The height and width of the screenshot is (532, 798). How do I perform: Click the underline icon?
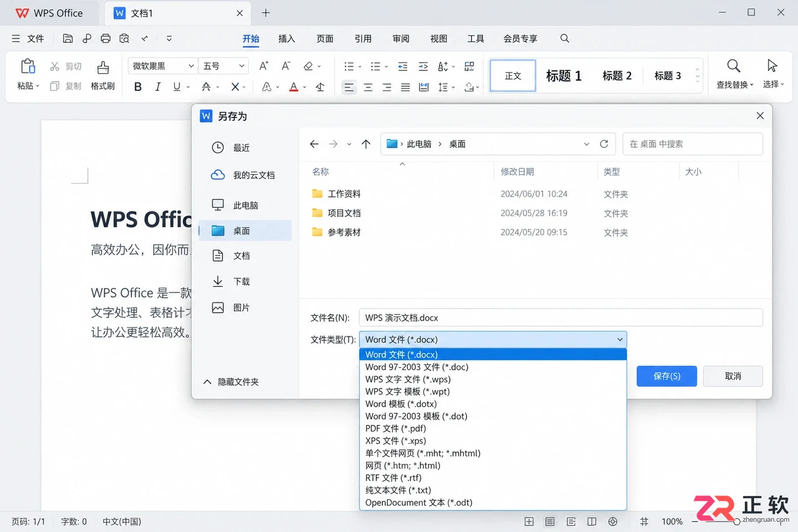177,86
